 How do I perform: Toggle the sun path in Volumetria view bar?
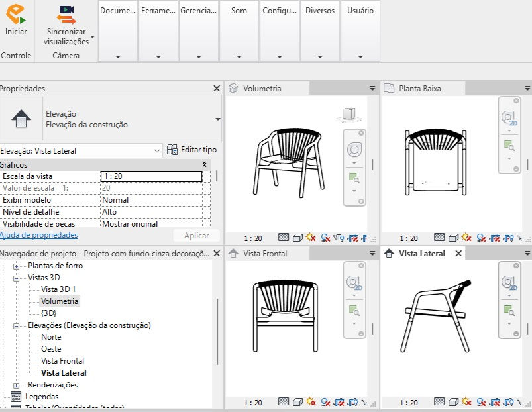click(311, 237)
